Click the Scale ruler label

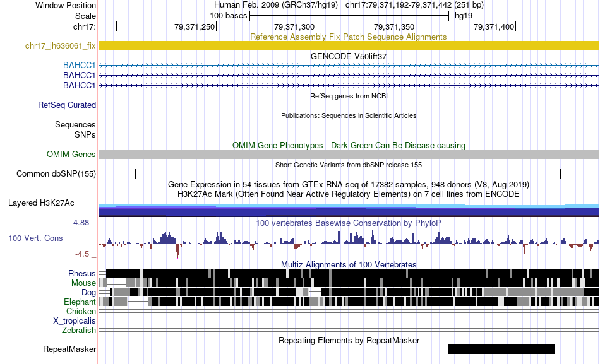[x=85, y=16]
